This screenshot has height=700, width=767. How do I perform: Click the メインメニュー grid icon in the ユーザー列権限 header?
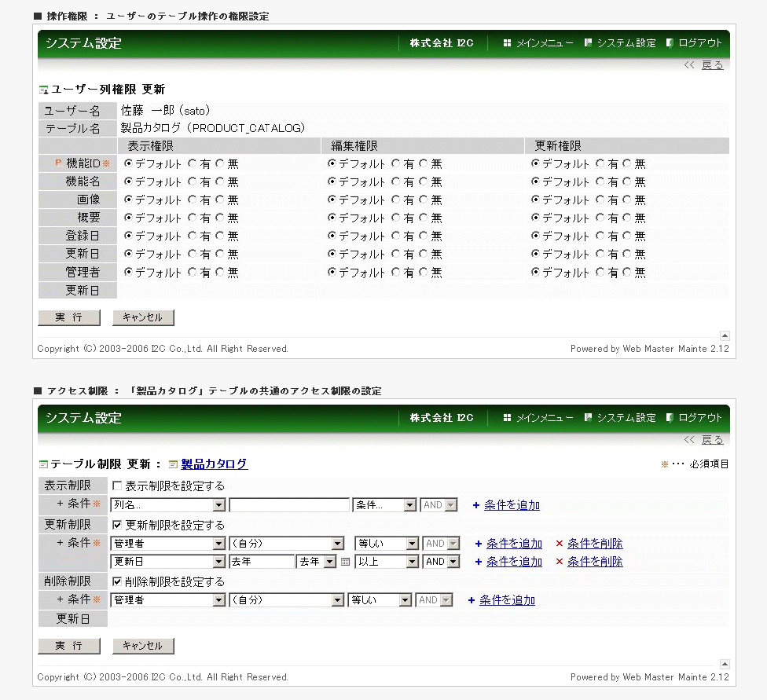tap(507, 43)
